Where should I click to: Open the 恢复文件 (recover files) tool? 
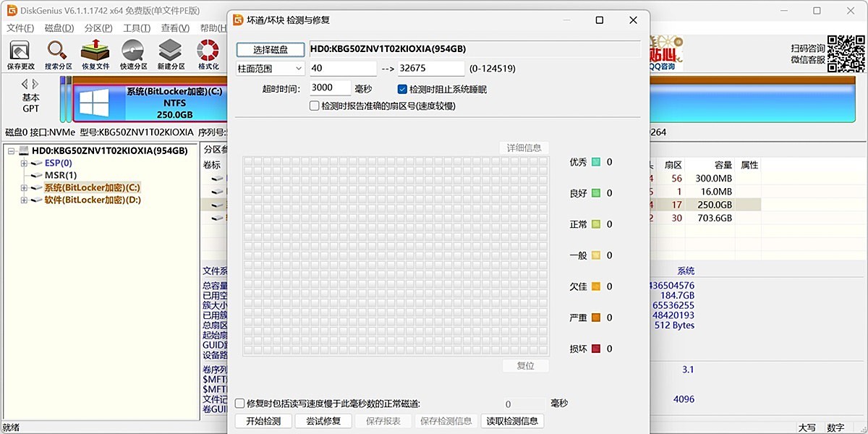tap(95, 52)
